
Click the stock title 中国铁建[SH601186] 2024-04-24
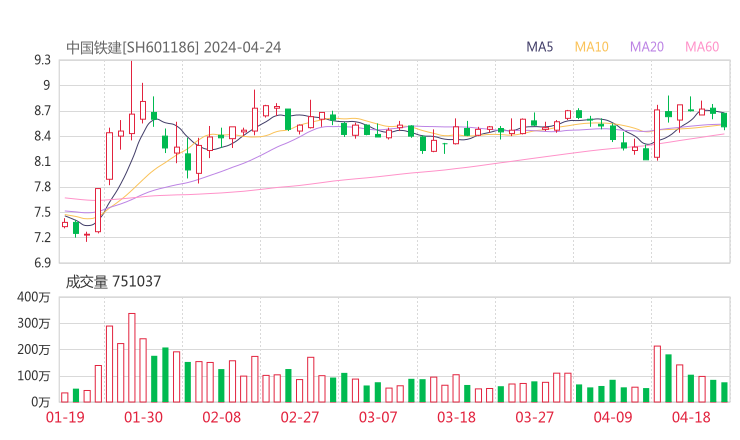point(174,47)
